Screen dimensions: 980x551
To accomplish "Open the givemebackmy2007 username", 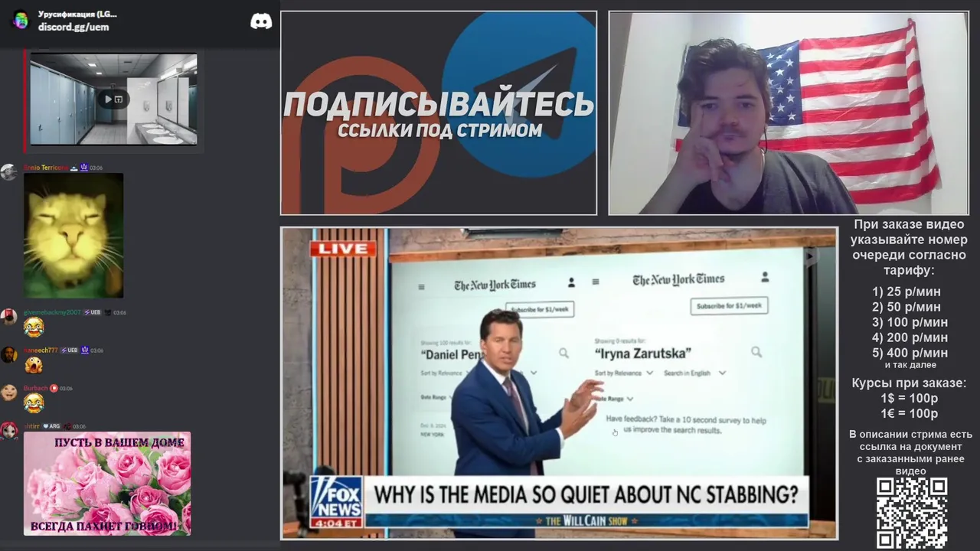I will coord(52,312).
